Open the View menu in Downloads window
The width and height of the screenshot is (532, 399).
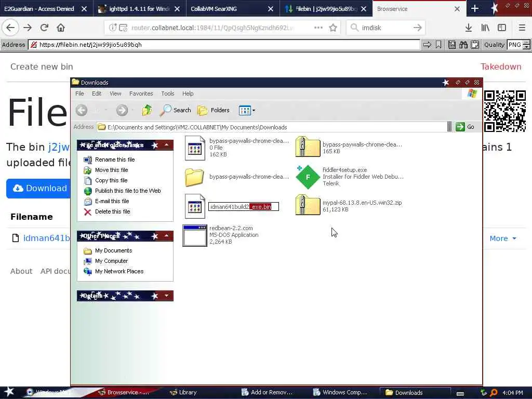(x=115, y=94)
